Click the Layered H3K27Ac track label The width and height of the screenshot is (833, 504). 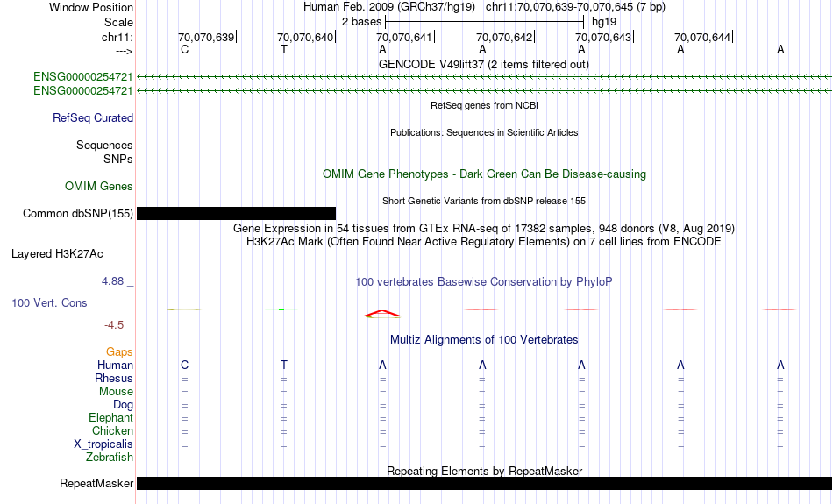pos(57,254)
